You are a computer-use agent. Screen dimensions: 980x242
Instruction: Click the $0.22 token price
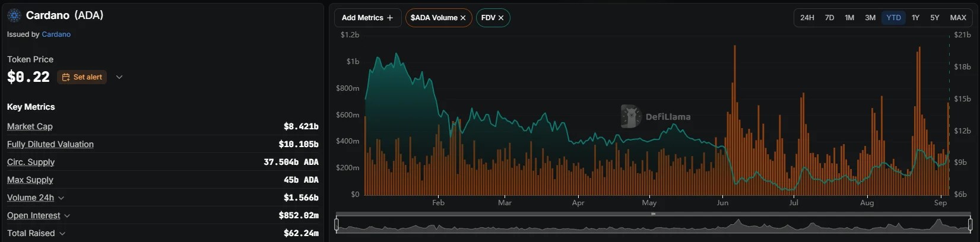28,77
